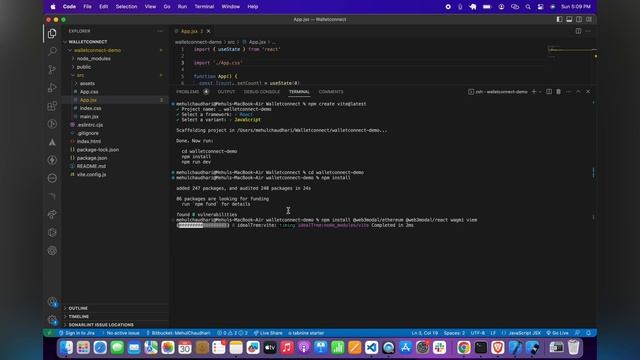Click the UTF-8 encoding indicator
Screen dimensions: 640x360
click(478, 333)
